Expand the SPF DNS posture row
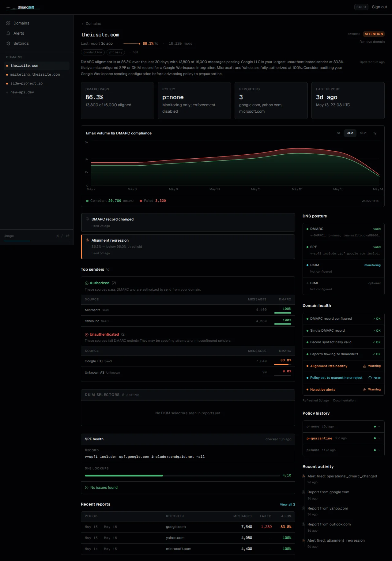Screen dimensions: 392x561 [343, 250]
